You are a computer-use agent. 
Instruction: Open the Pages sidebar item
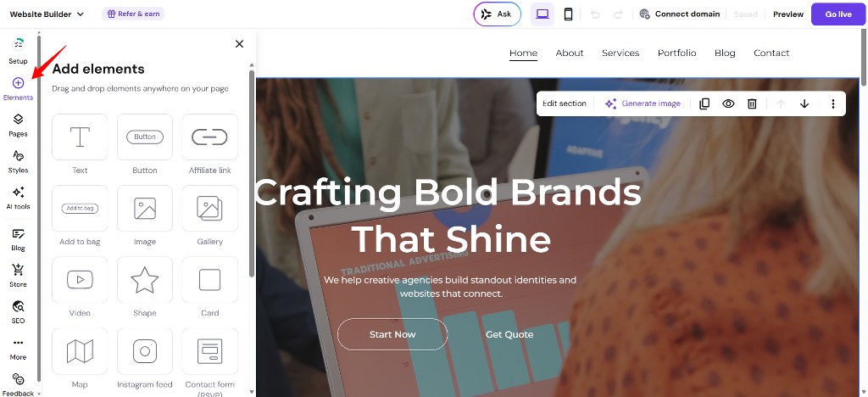[x=18, y=126]
